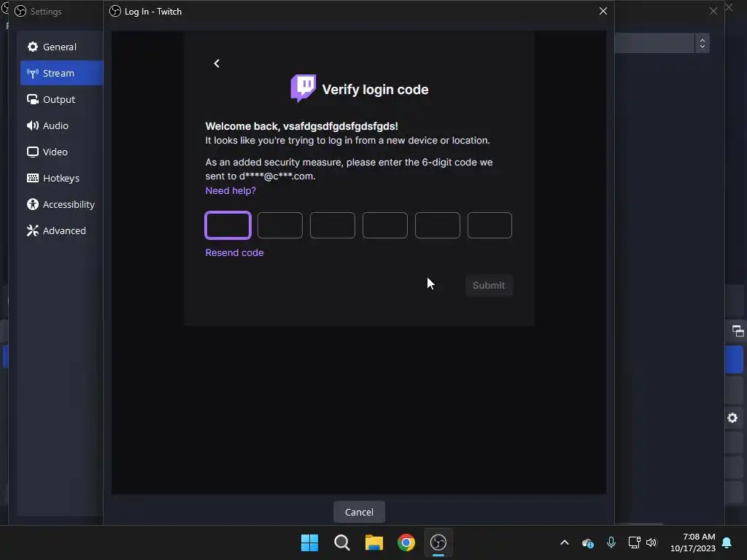Click the OBS logo in Settings title bar
Viewport: 747px width, 560px height.
20,11
